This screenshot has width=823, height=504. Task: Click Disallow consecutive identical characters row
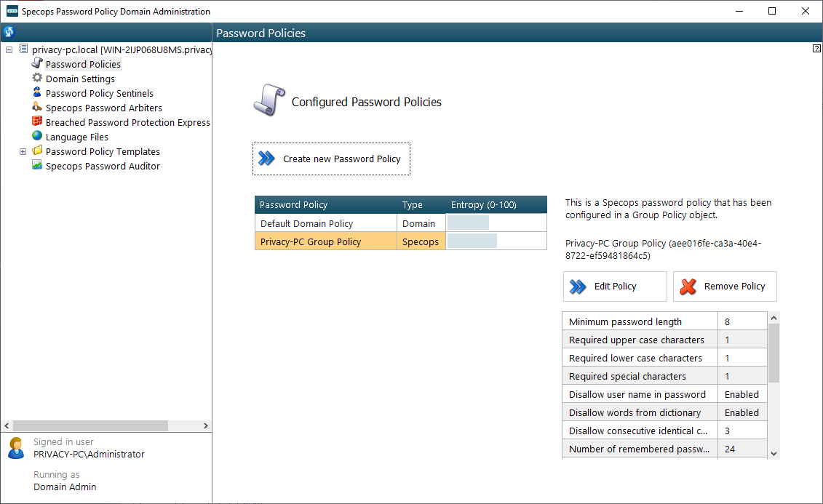pos(664,431)
